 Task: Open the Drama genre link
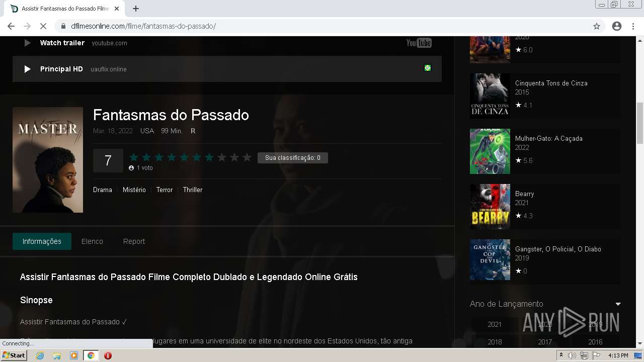(103, 190)
